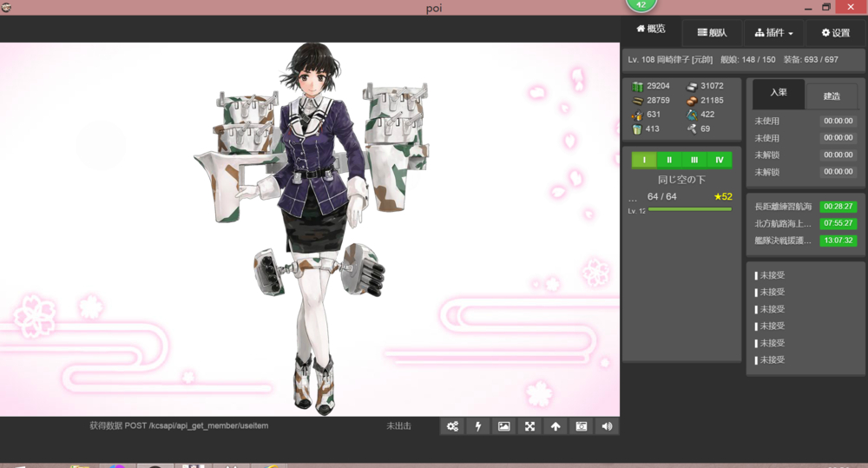Open the 舰队 fleet tab

pos(712,33)
